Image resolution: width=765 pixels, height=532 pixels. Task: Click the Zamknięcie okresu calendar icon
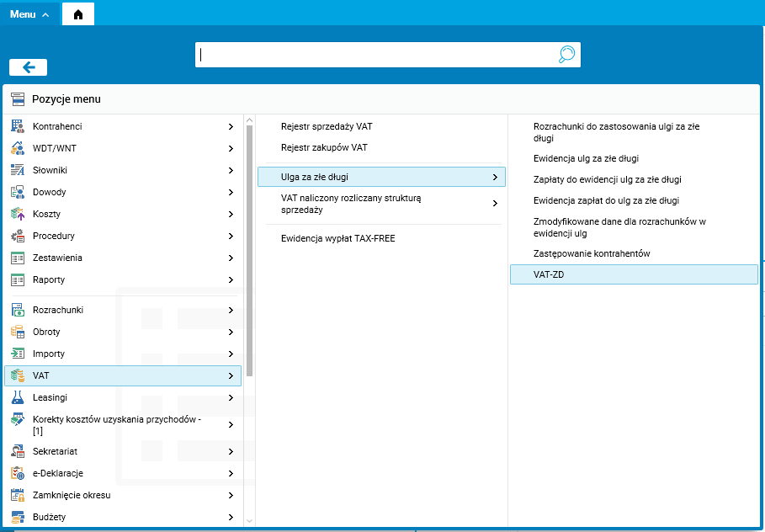coord(18,496)
